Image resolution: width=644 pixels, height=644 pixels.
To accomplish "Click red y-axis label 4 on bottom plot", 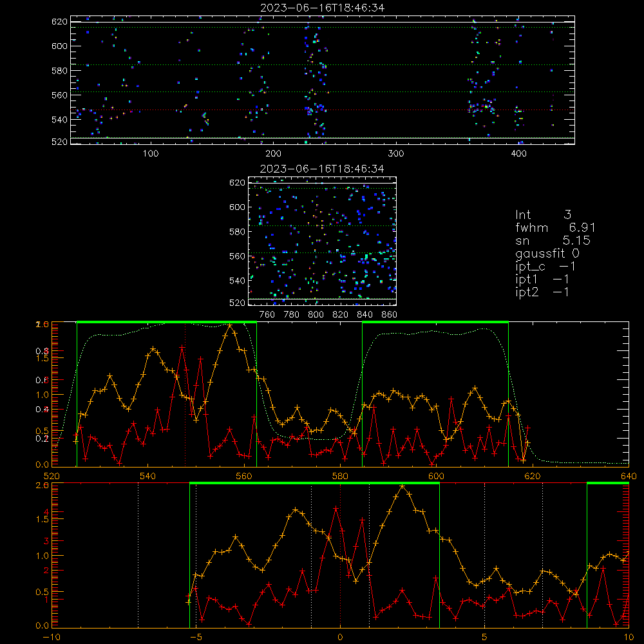I will tap(46, 512).
